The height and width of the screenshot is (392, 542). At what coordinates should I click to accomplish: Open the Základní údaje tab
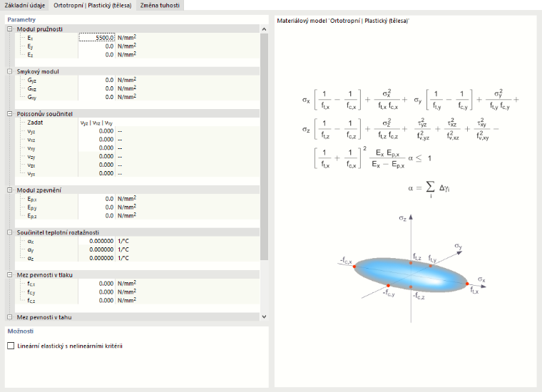coord(24,5)
